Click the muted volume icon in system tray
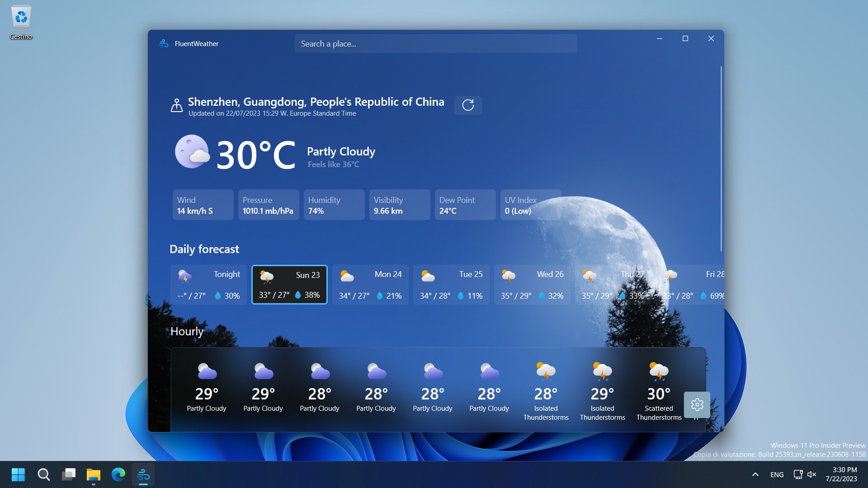Viewport: 868px width, 488px height. [812, 474]
